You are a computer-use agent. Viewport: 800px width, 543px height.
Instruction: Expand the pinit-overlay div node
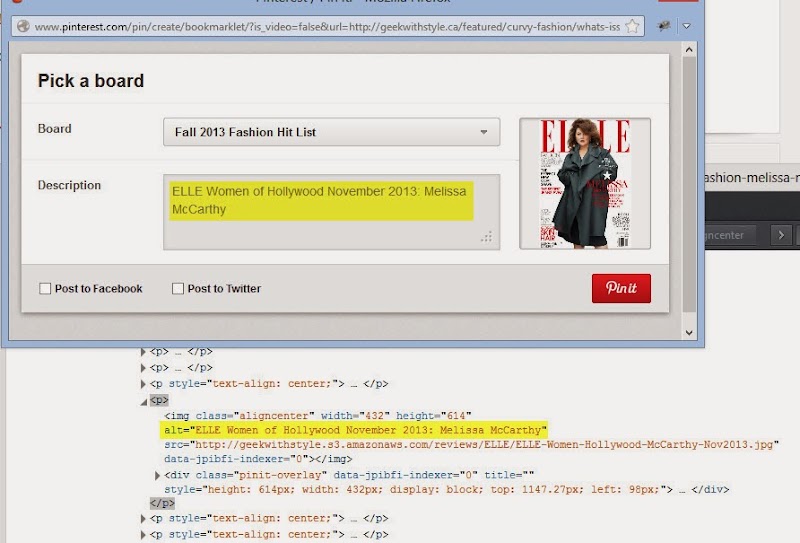pyautogui.click(x=157, y=476)
